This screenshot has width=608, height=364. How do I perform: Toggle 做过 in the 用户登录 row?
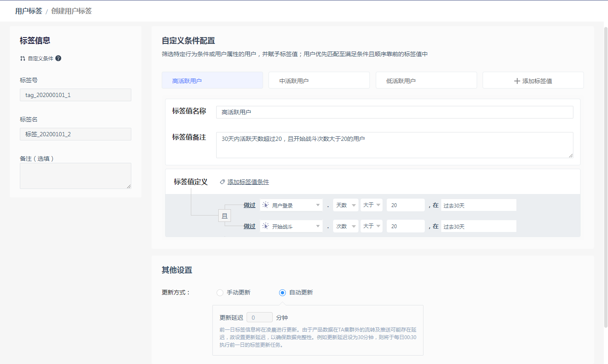[x=249, y=205]
